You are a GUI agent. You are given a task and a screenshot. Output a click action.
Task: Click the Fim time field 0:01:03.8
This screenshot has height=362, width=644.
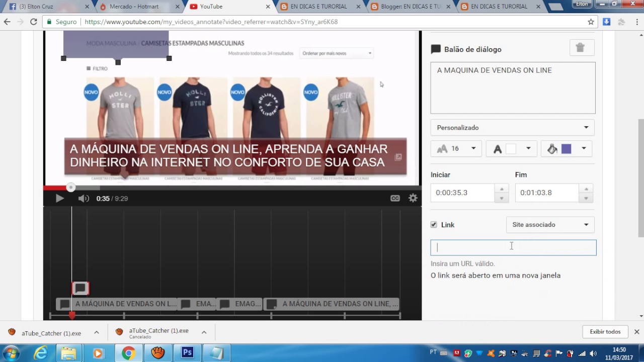[546, 193]
